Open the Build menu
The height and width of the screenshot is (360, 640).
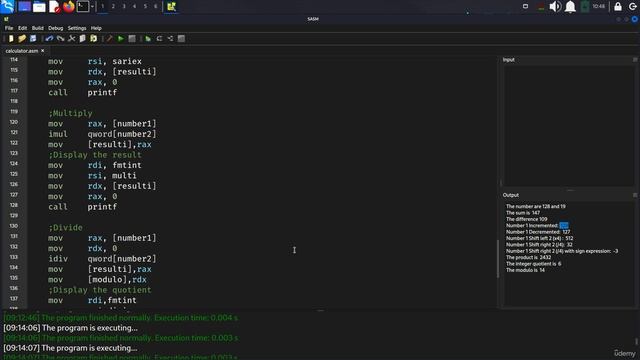pos(38,28)
